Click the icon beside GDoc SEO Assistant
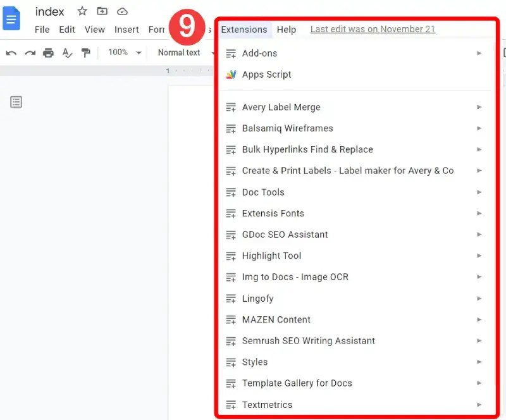The width and height of the screenshot is (506, 420). (231, 235)
